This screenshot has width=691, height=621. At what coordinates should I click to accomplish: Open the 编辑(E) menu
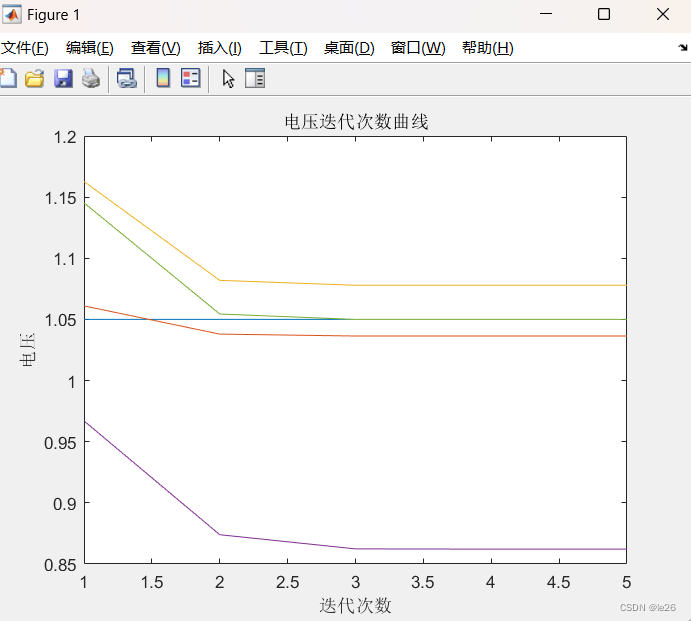89,48
